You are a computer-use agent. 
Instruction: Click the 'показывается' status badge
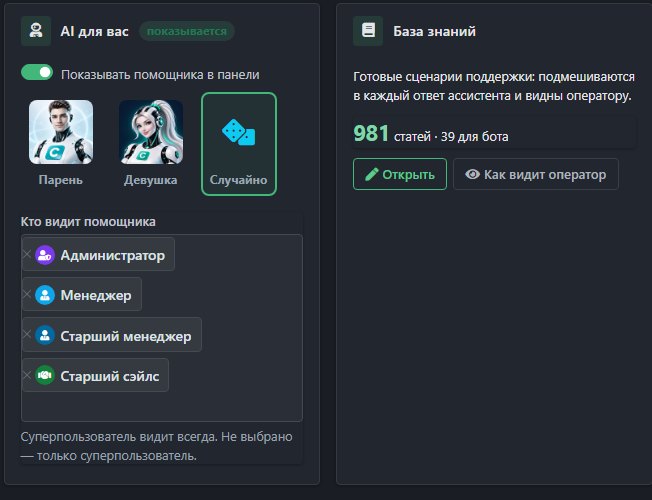click(x=187, y=31)
